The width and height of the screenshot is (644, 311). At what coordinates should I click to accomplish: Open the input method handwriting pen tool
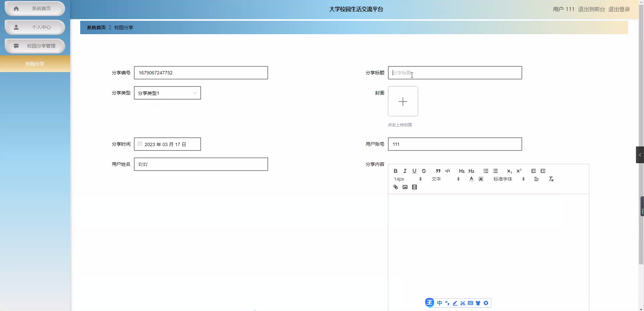(455, 303)
